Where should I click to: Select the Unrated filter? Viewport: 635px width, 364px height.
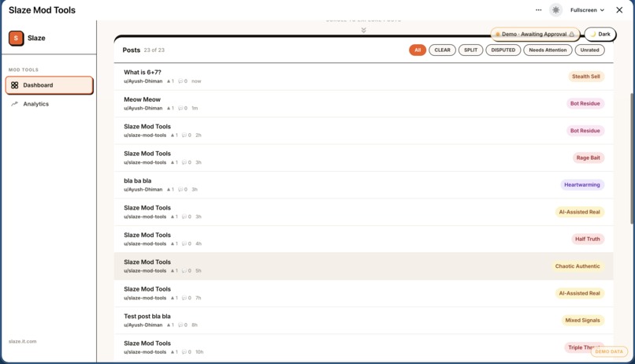pos(589,50)
